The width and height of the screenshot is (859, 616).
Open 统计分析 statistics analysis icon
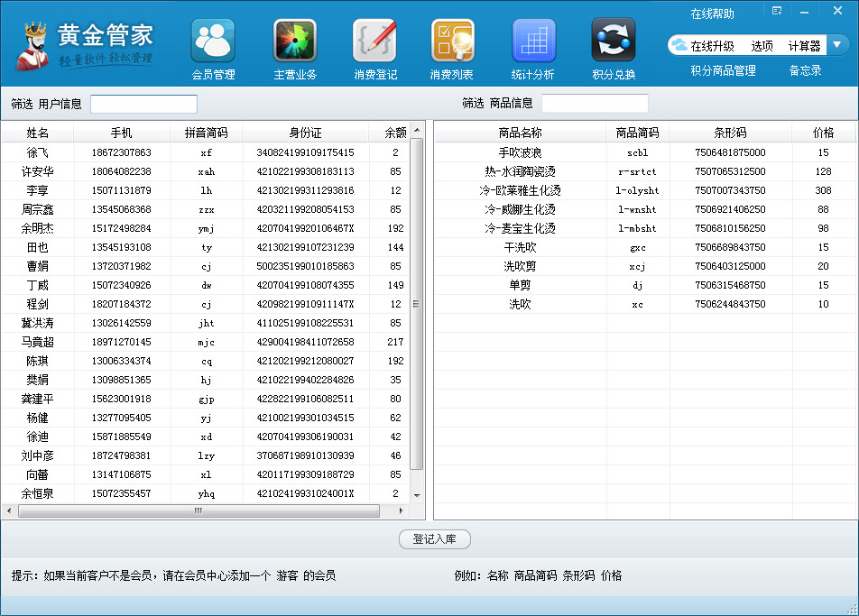point(533,41)
